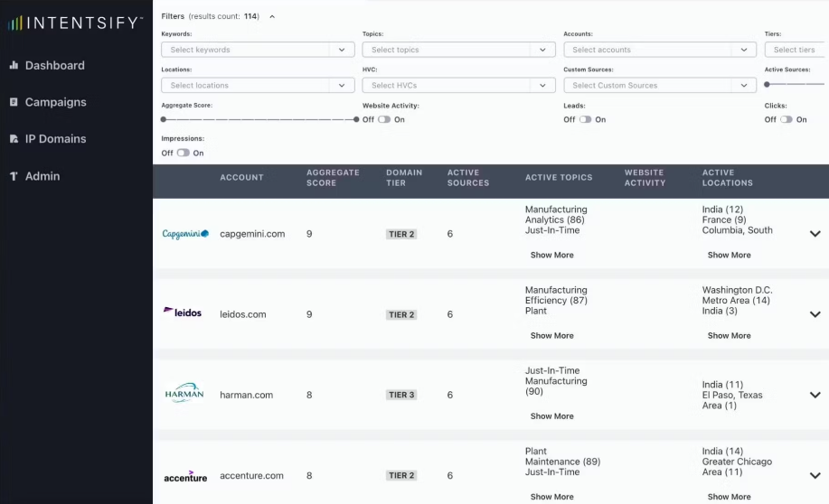Show more active locations for leidos.com
The width and height of the screenshot is (829, 504).
point(729,335)
